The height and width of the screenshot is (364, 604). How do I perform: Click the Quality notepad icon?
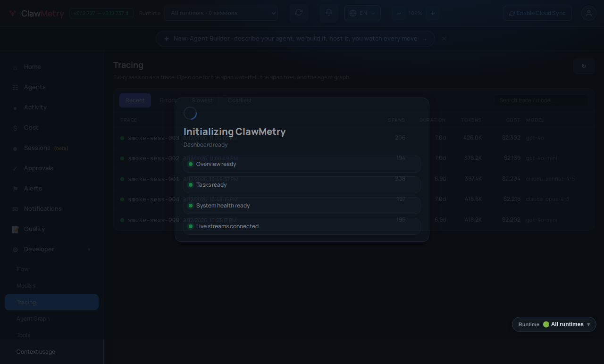15,229
